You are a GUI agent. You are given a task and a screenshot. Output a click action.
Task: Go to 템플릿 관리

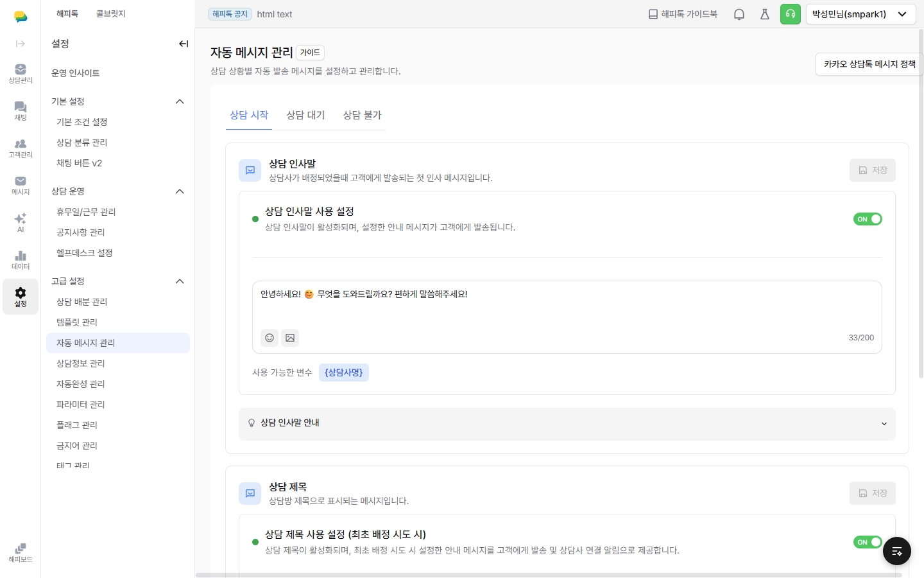(x=77, y=322)
